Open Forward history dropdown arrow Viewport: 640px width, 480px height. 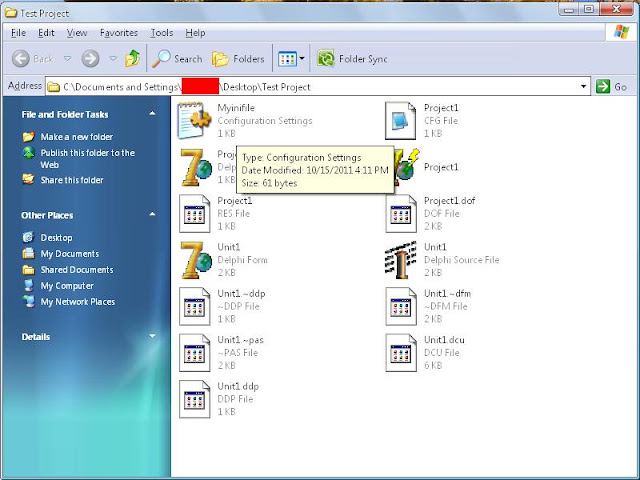113,59
